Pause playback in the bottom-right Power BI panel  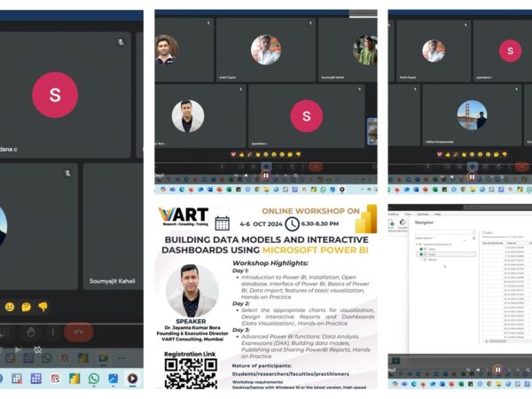(x=497, y=370)
